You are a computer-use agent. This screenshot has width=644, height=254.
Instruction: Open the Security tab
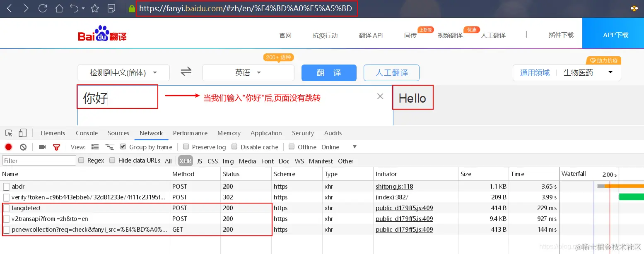pyautogui.click(x=303, y=133)
